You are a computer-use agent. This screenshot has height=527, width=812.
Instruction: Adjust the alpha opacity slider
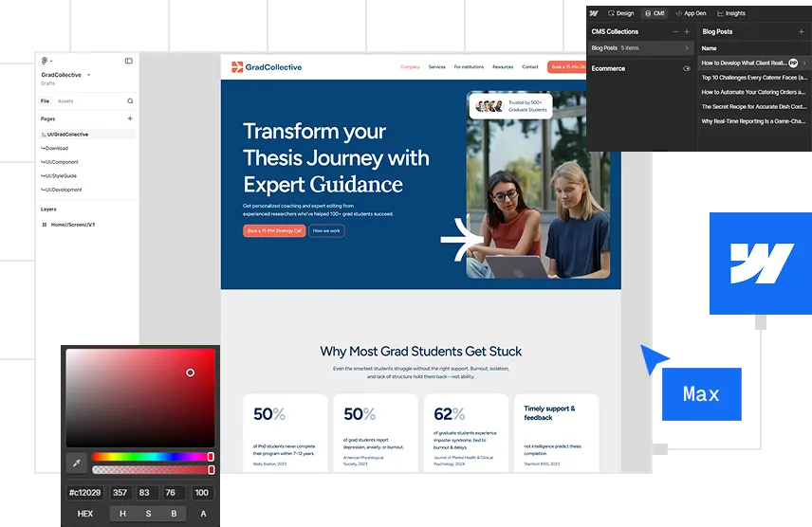pos(153,469)
